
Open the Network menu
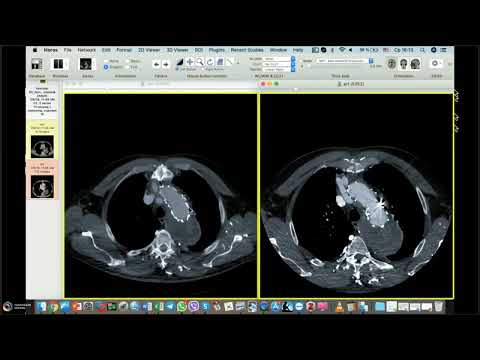87,50
